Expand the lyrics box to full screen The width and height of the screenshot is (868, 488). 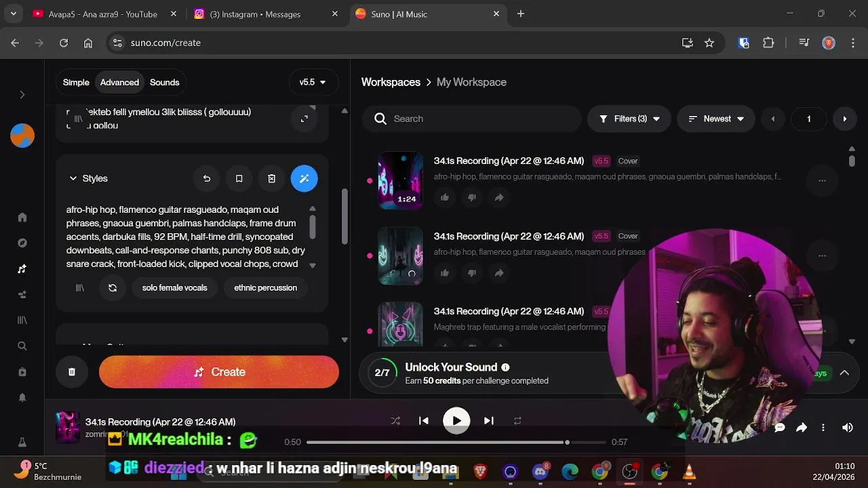tap(304, 119)
